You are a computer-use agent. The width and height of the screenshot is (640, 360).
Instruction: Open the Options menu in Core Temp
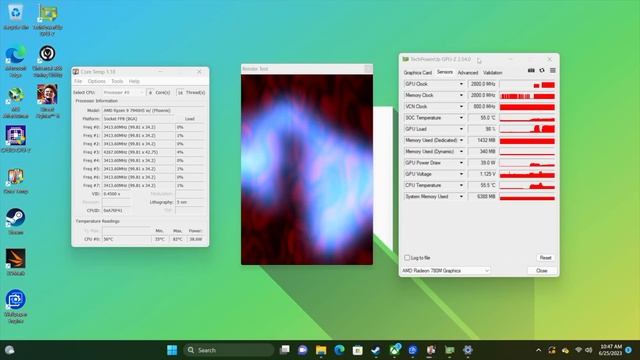click(97, 81)
